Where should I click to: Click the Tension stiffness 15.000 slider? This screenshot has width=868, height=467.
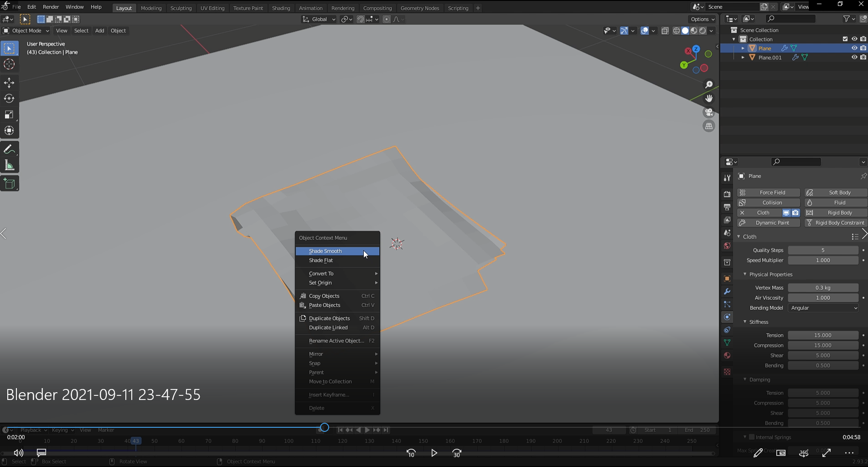click(x=823, y=335)
